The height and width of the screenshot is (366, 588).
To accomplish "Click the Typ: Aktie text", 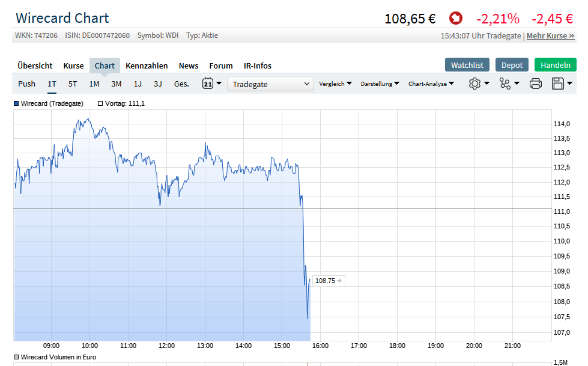I will 202,35.
